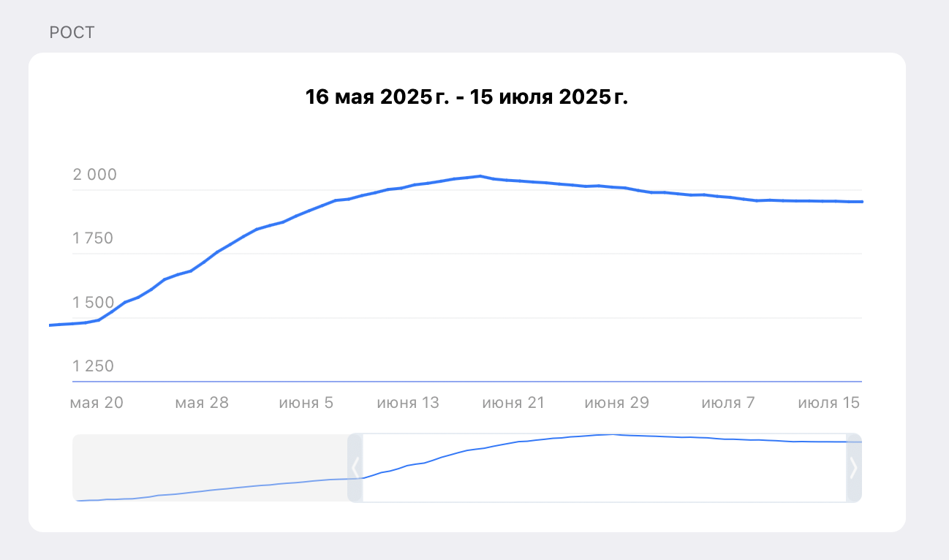The image size is (949, 560).
Task: Click the 1 750 value axis label
Action: pos(93,238)
